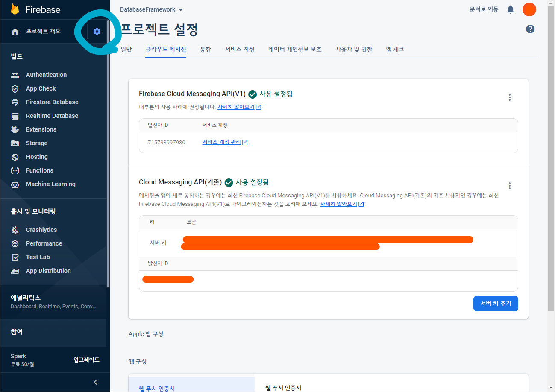Collapse the 빌드 section header
The image size is (555, 392).
tap(17, 56)
